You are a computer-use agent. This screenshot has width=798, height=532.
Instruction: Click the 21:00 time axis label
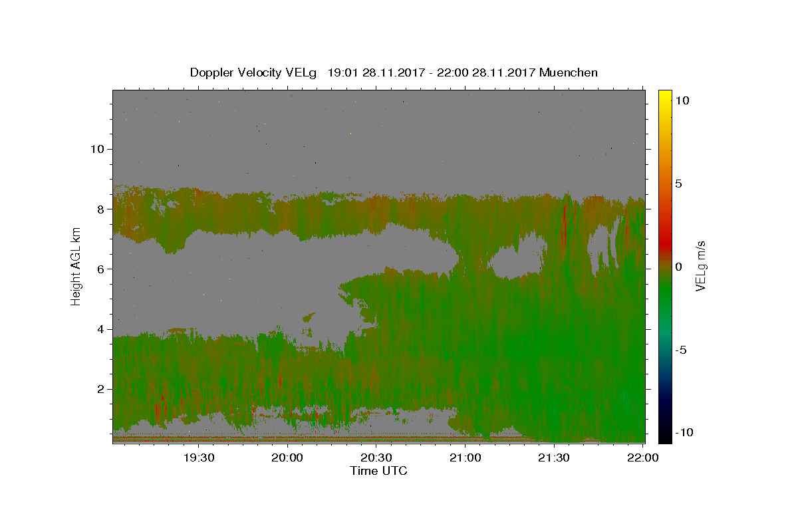click(x=465, y=458)
